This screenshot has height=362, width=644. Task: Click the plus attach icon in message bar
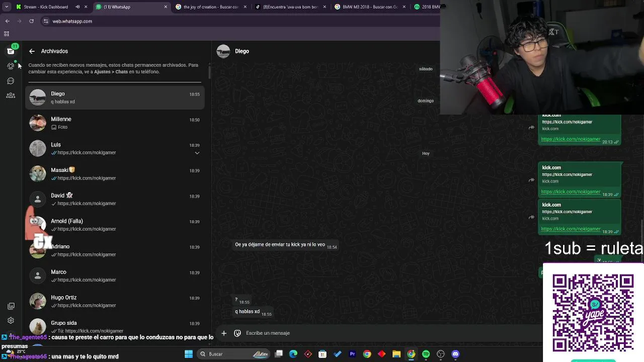pyautogui.click(x=224, y=333)
